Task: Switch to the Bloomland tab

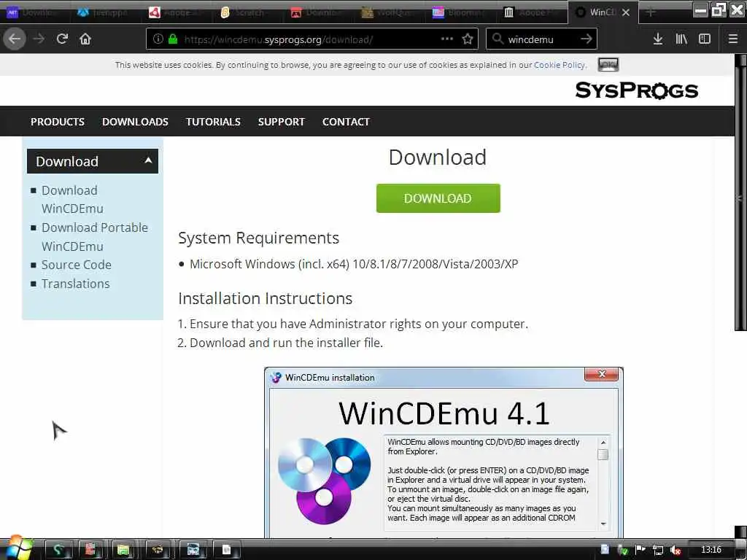Action: [461, 12]
